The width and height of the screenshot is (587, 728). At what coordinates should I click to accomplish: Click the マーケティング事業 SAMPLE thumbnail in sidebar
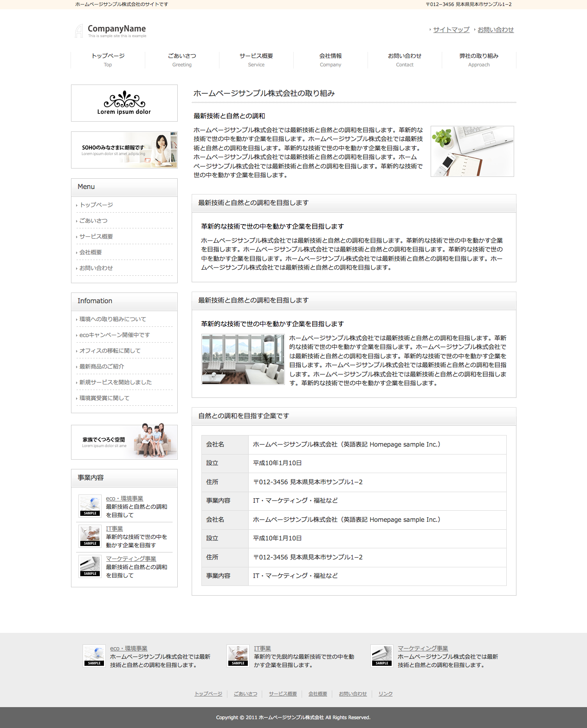click(90, 566)
